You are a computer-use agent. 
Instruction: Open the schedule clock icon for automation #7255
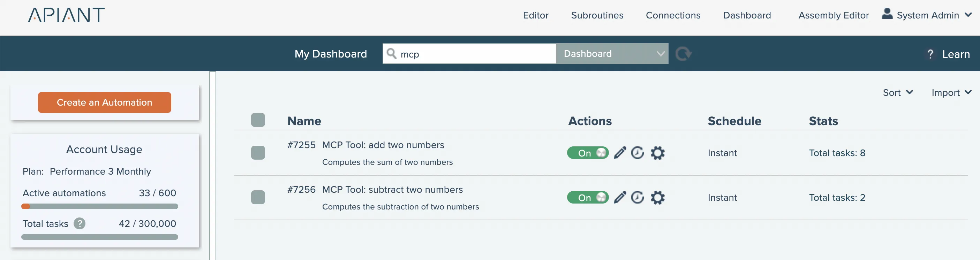pyautogui.click(x=638, y=153)
